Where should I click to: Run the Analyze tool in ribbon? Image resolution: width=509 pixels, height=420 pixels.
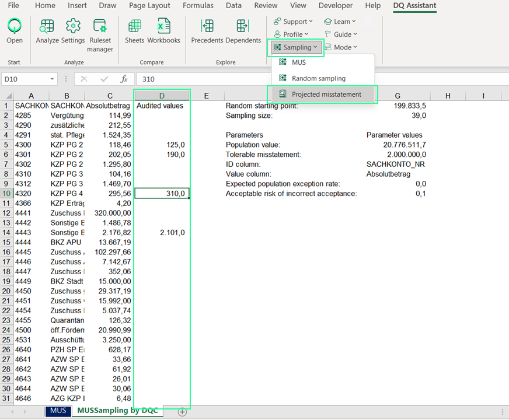(47, 30)
